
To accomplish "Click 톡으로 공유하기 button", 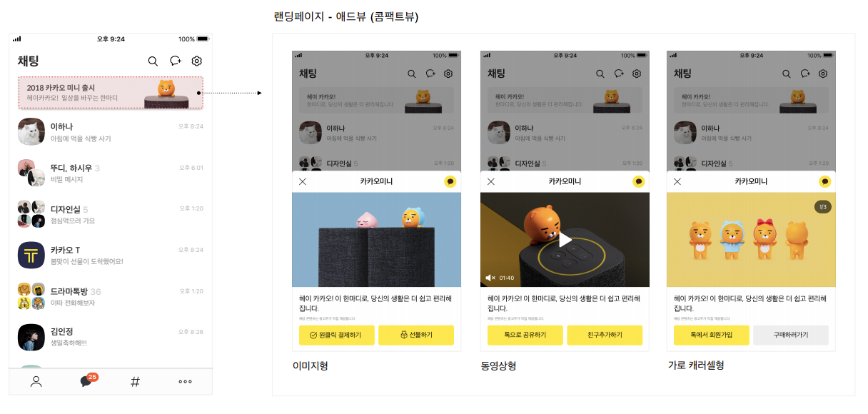I will coord(525,335).
